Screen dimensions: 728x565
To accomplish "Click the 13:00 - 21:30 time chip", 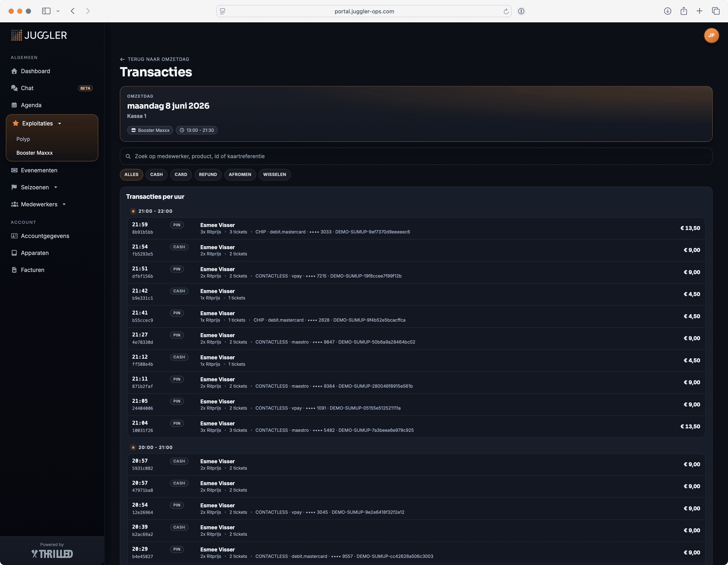I will pyautogui.click(x=197, y=130).
